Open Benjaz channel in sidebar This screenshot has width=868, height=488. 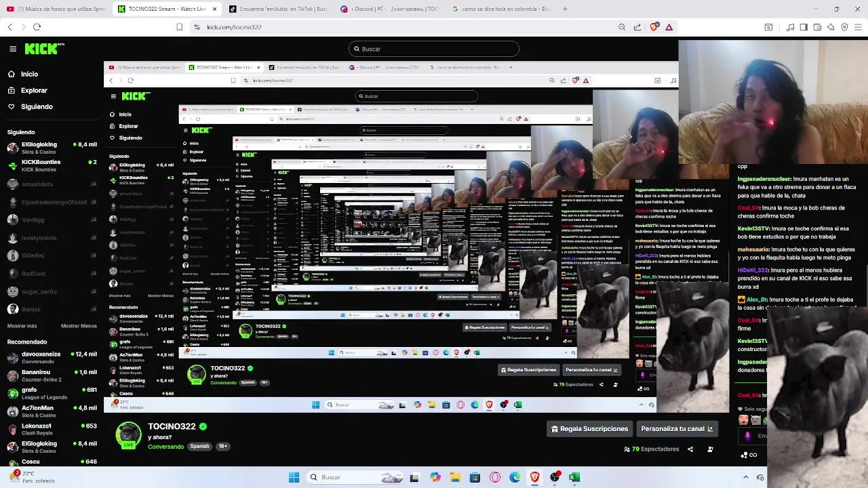pyautogui.click(x=52, y=309)
